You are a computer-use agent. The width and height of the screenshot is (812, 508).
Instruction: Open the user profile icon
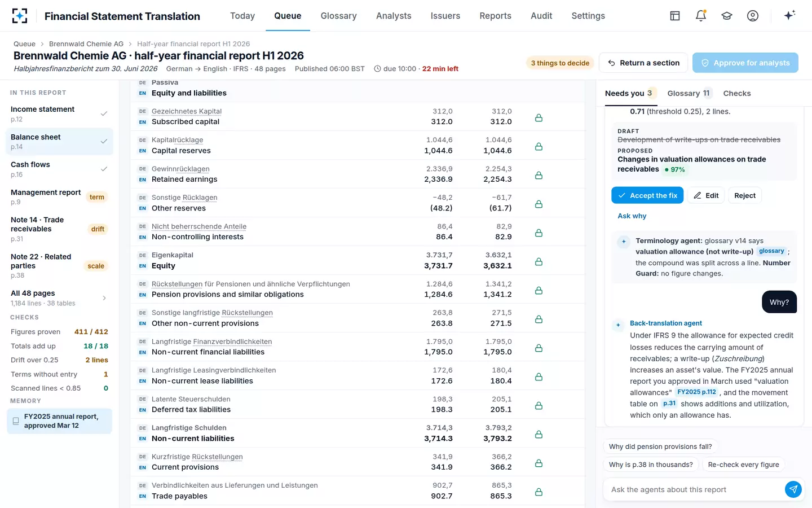click(x=753, y=16)
